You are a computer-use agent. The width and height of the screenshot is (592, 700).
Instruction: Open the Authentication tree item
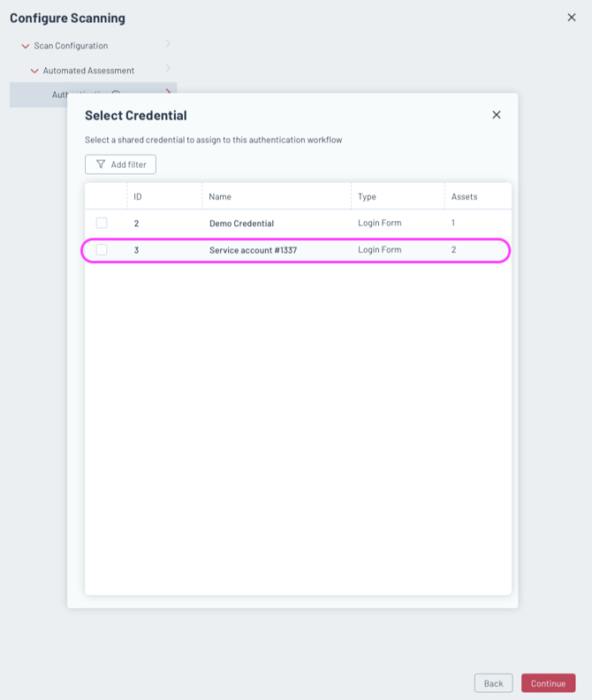pos(62,94)
